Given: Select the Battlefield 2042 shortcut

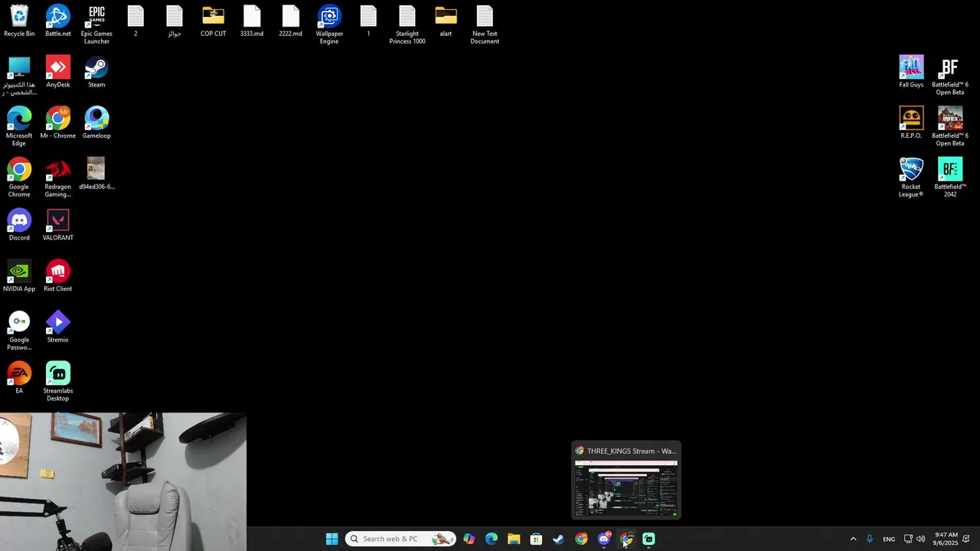Looking at the screenshot, I should coord(950,178).
